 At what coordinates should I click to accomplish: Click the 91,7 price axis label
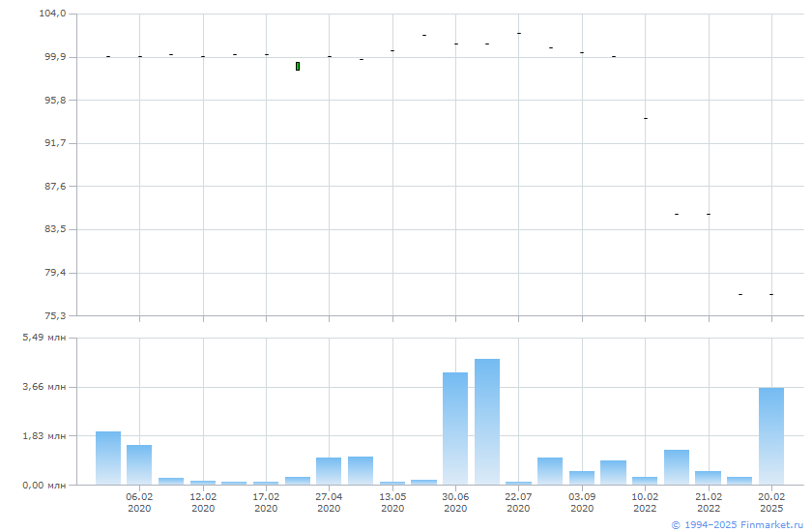[x=55, y=143]
